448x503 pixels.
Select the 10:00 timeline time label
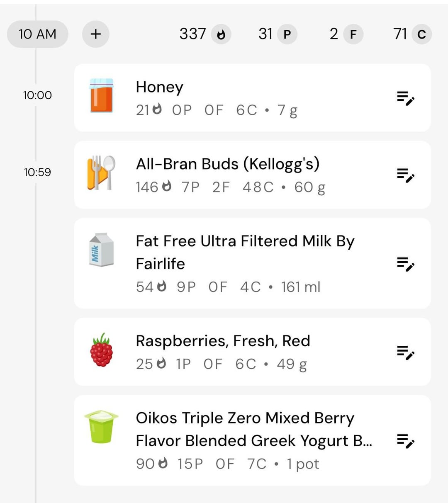37,95
